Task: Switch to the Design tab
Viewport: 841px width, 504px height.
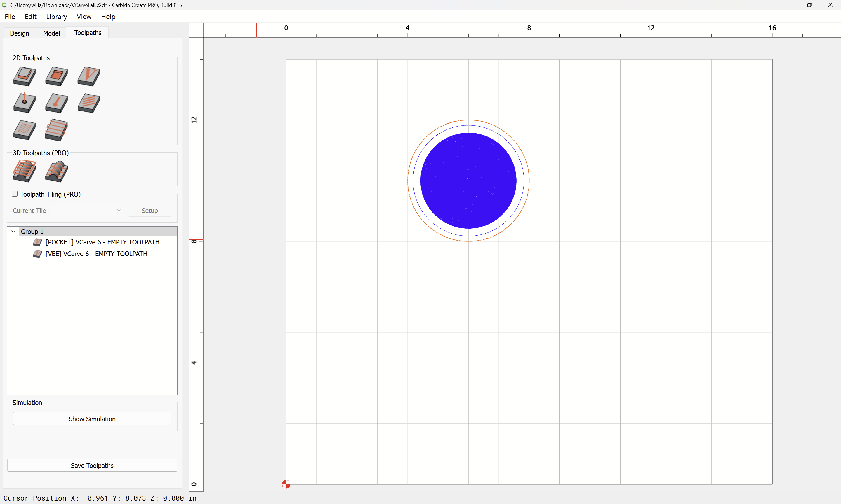Action: (19, 33)
